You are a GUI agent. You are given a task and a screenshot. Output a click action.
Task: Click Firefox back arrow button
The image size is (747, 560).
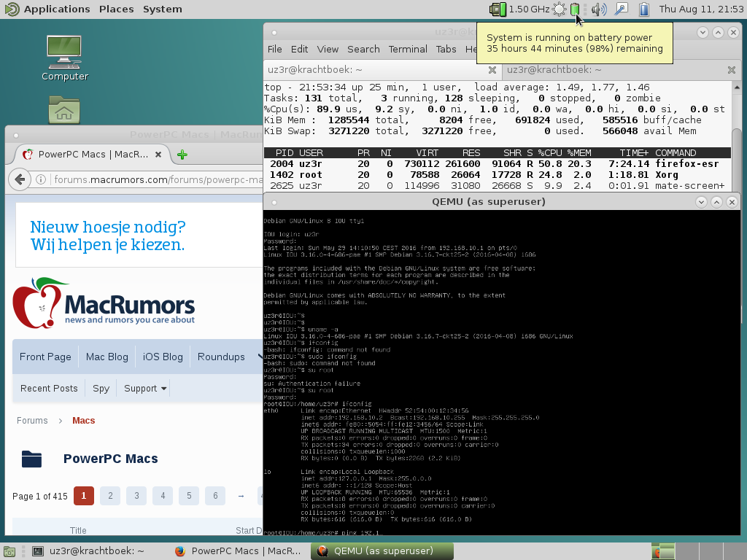click(x=20, y=179)
